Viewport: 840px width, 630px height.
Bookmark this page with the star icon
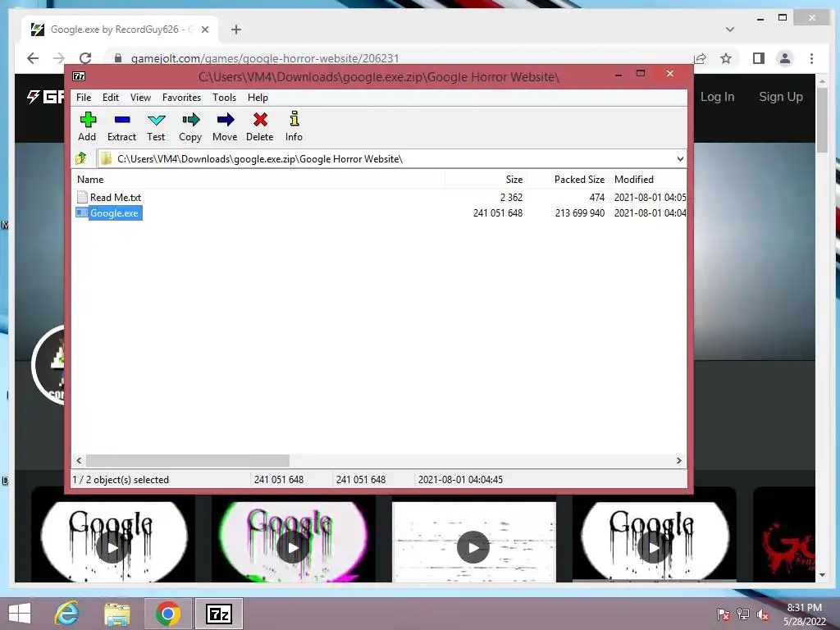point(725,58)
